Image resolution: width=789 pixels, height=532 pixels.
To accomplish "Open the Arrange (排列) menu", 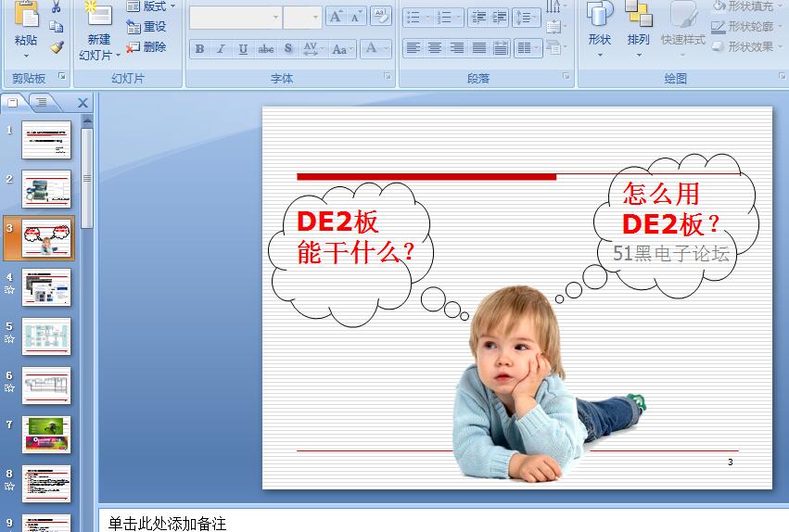I will [638, 28].
